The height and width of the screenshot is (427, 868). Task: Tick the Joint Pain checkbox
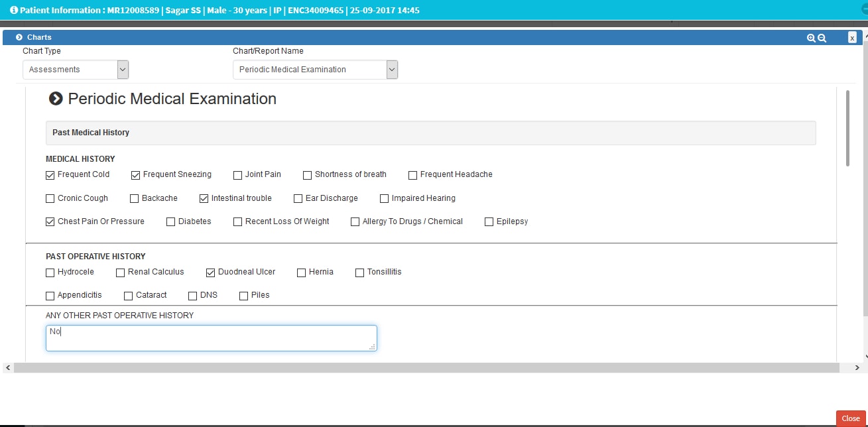[x=238, y=175]
